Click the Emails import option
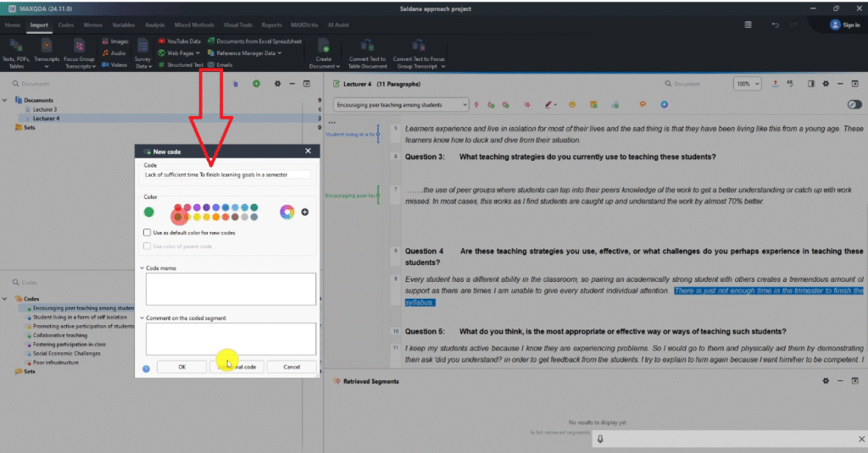 coord(211,64)
